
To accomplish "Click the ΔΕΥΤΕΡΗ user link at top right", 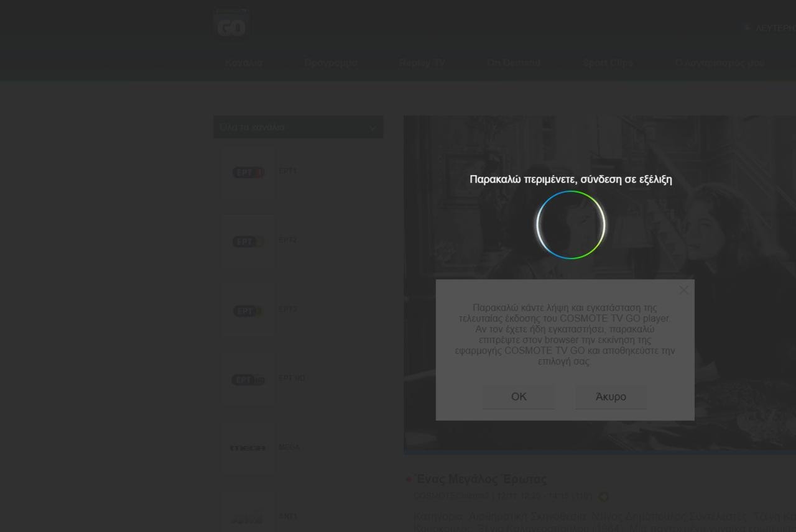I will coord(775,28).
